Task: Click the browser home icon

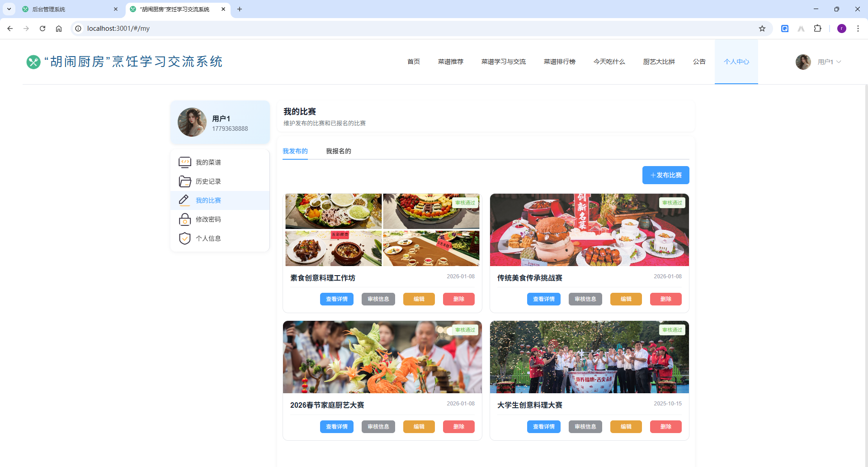Action: (59, 29)
